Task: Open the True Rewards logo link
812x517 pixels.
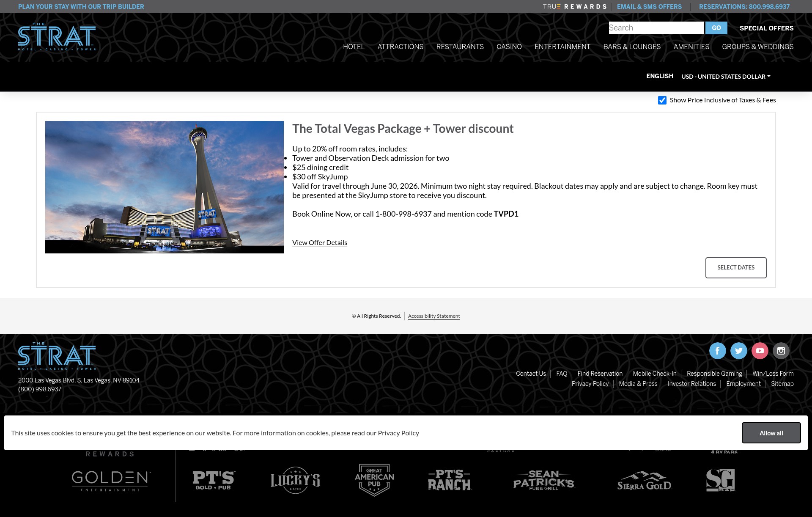Action: point(575,7)
